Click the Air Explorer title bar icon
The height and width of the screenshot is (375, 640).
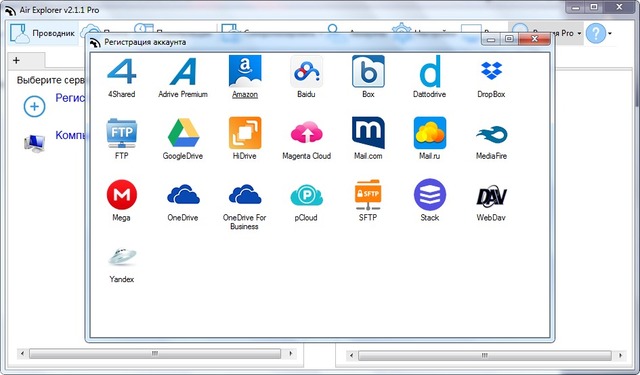10,10
